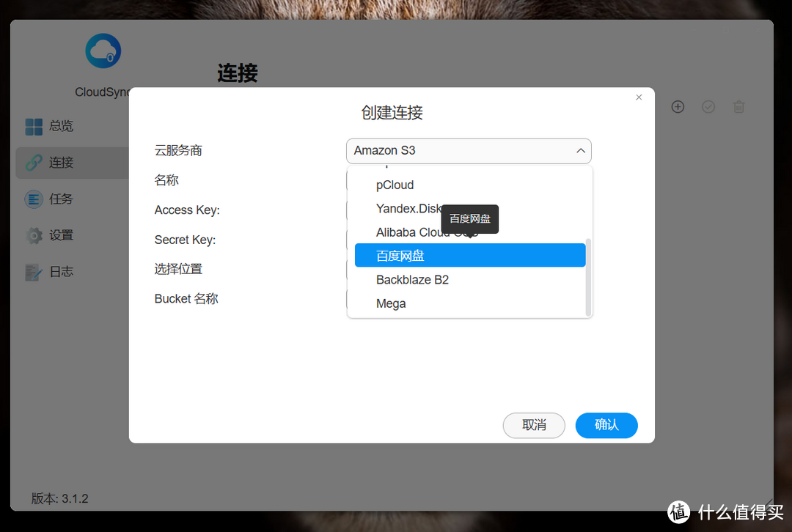The width and height of the screenshot is (792, 532).
Task: Switch to the 任务 tasks section
Action: (x=34, y=199)
